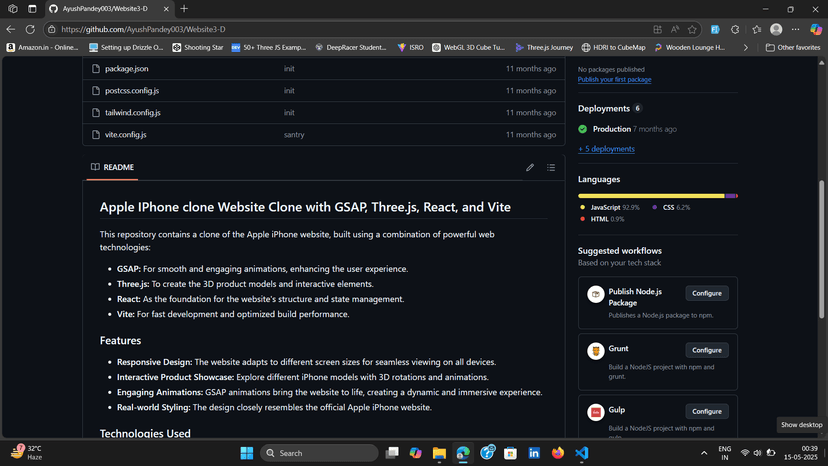Open the weather widget showing 32°C Haze

(x=26, y=453)
